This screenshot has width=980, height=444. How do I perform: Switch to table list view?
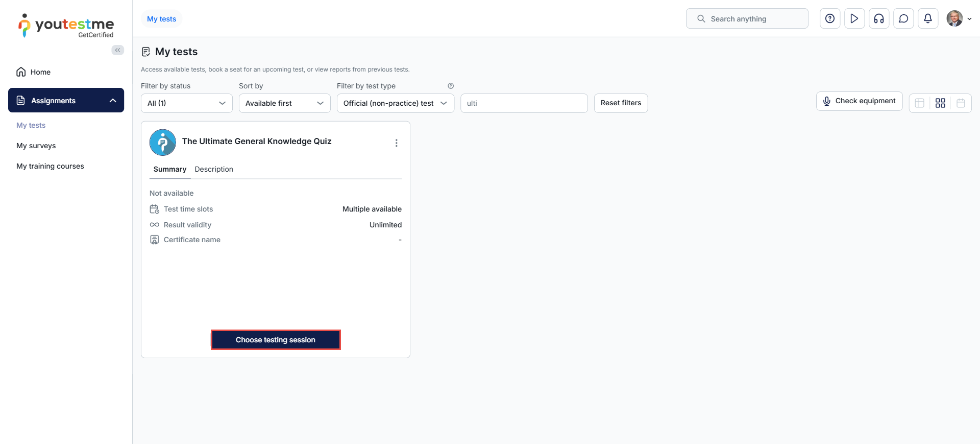pos(920,103)
